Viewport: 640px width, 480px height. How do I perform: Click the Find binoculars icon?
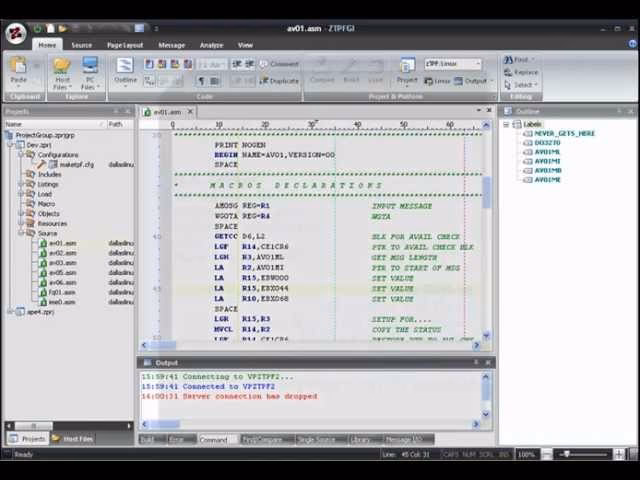[x=508, y=60]
